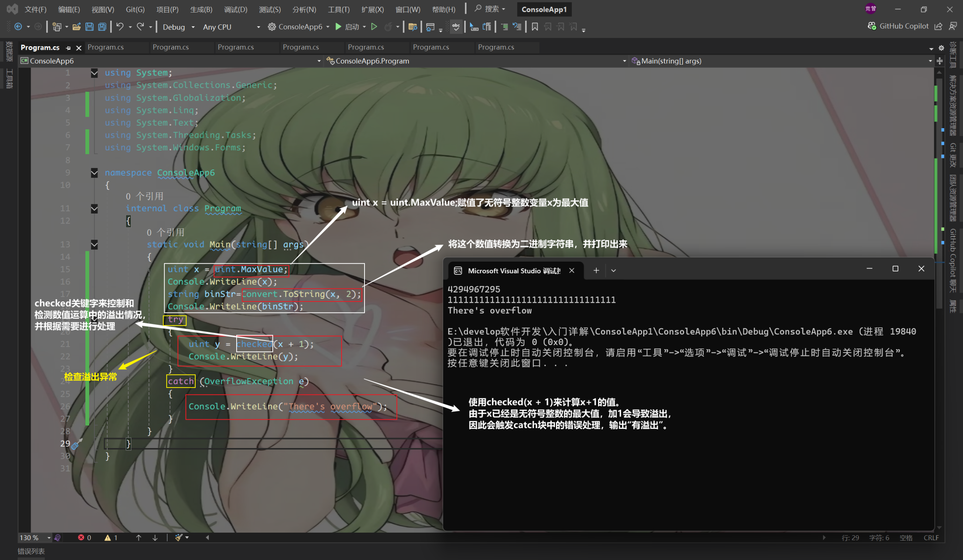Click the CRLF line ending indicator
Screen dimensions: 963x560
[x=931, y=537]
